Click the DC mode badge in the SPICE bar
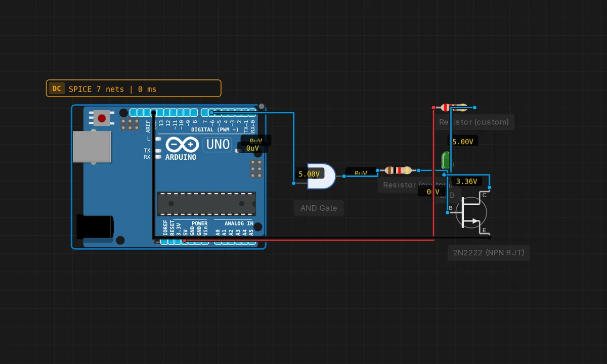 (x=57, y=89)
